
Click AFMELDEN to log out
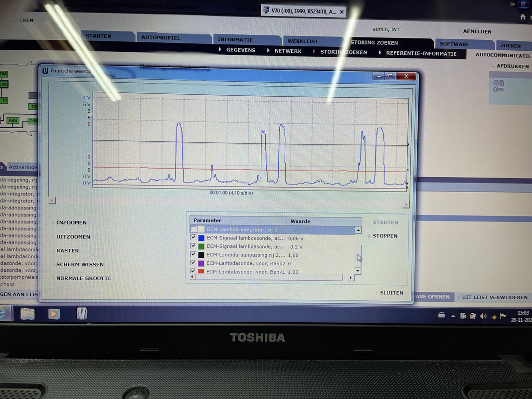coord(477,31)
